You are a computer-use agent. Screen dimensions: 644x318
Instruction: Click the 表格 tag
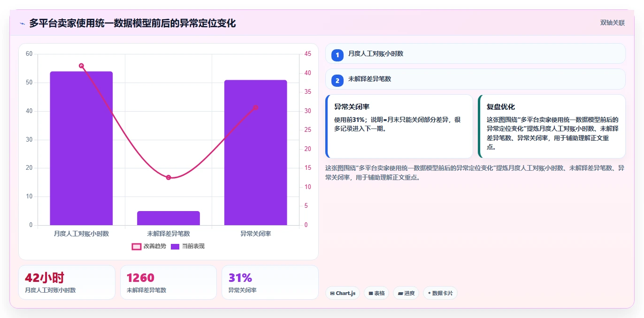(x=376, y=293)
